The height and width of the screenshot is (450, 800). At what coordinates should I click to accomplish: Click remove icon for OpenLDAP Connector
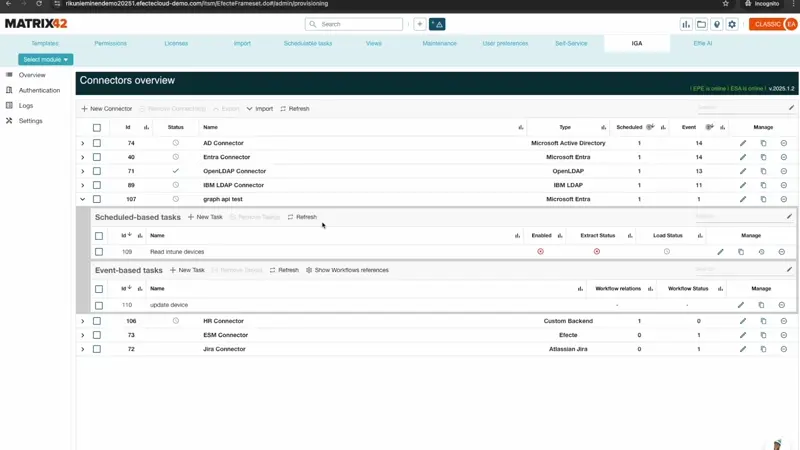pos(784,171)
